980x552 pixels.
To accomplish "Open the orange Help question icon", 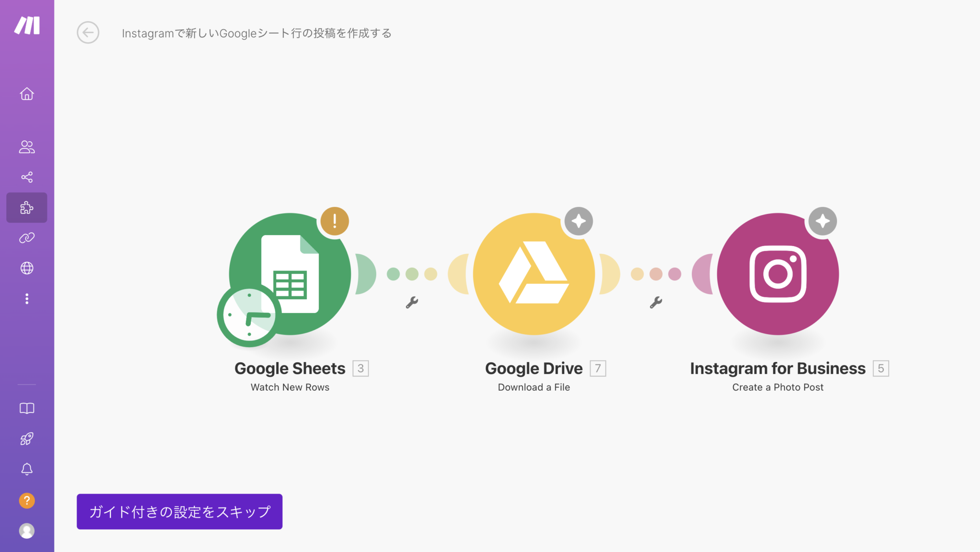I will 27,501.
